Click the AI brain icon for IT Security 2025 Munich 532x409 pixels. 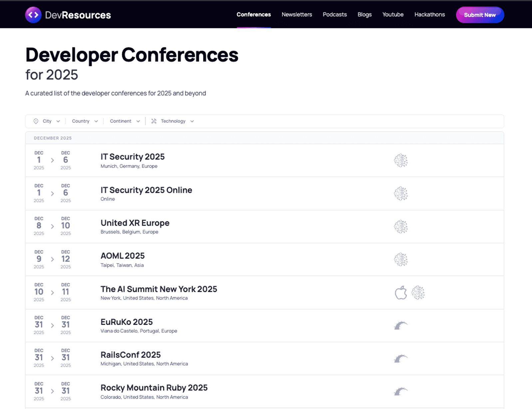point(401,161)
